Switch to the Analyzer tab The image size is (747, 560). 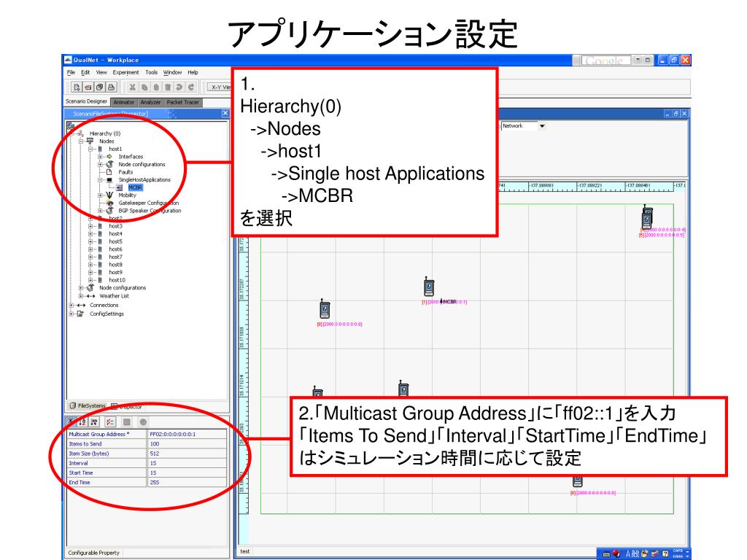coord(150,102)
